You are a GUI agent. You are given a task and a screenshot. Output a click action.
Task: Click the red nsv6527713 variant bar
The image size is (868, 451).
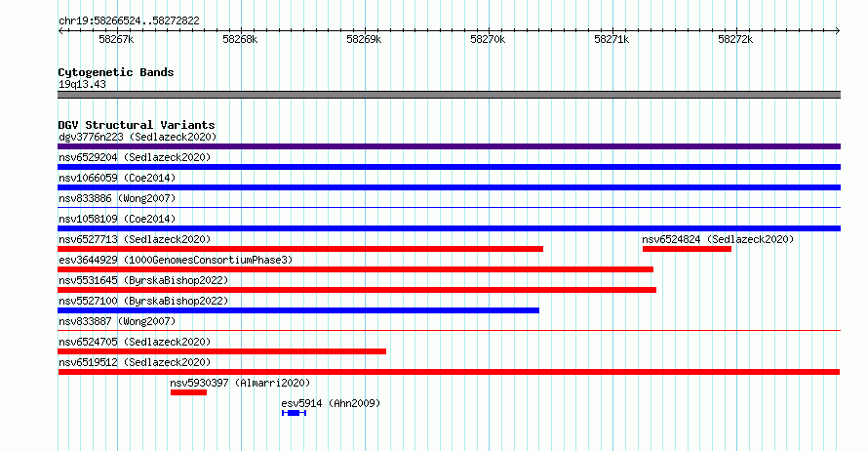coord(300,249)
